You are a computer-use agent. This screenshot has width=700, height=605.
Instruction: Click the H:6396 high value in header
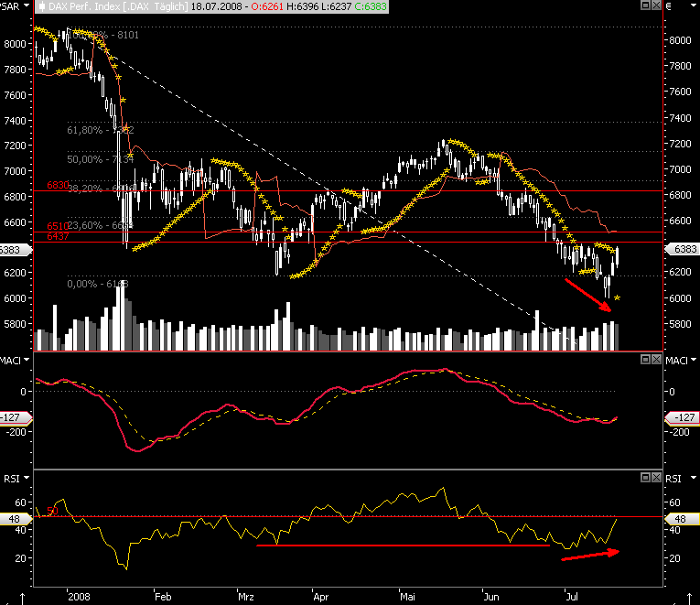coord(302,6)
